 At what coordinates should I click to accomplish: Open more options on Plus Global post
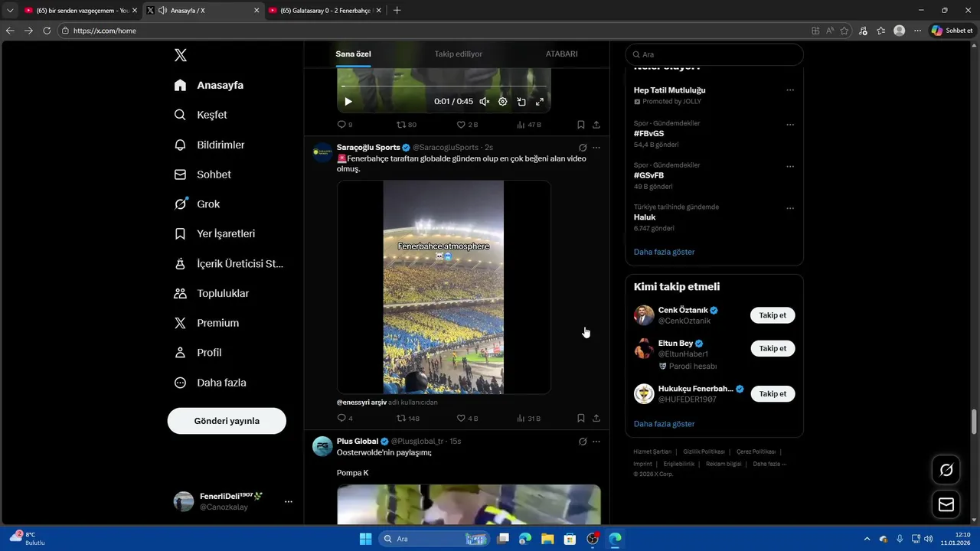[x=596, y=442]
